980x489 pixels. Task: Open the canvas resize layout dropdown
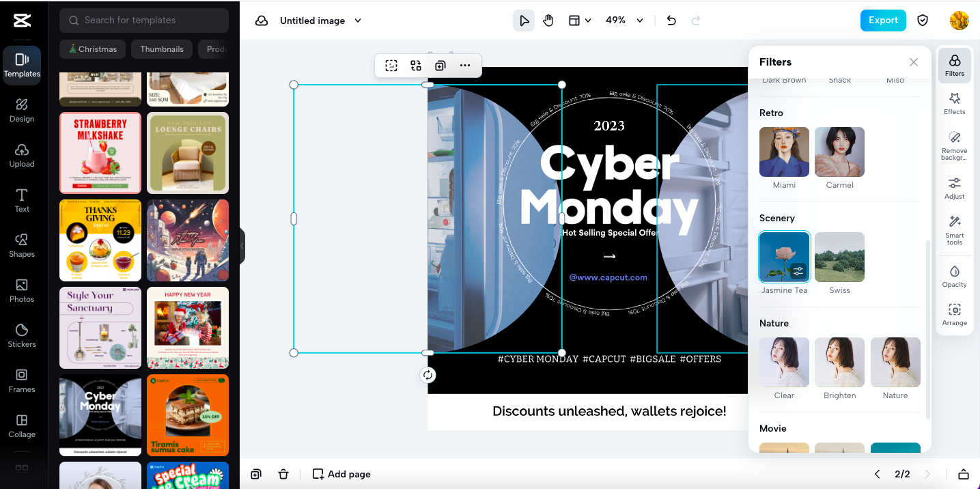[x=580, y=20]
